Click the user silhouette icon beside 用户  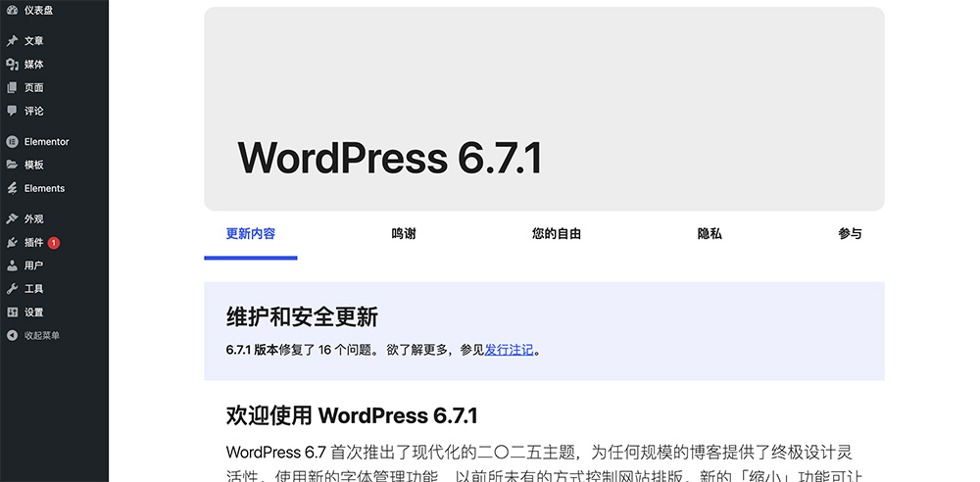(x=12, y=265)
